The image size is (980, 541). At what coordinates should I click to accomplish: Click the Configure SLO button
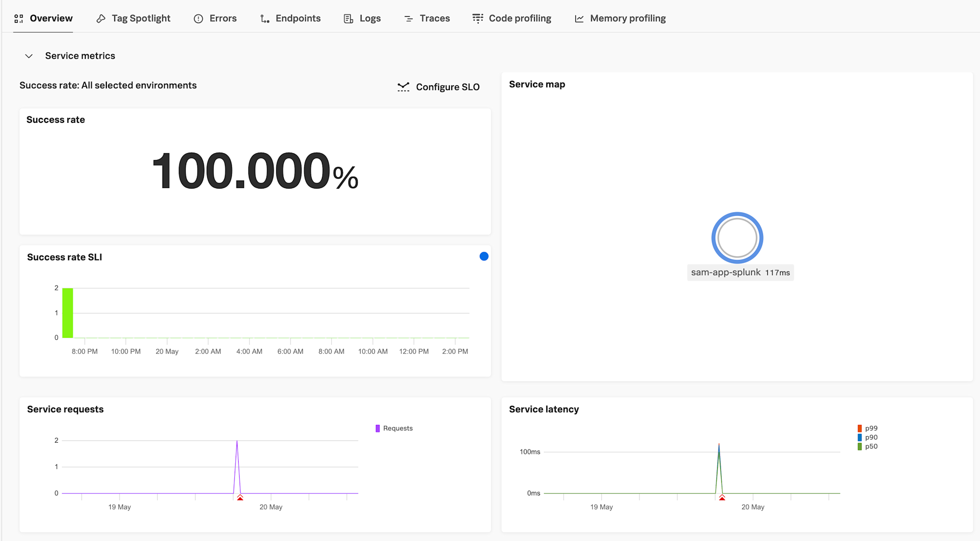tap(439, 87)
